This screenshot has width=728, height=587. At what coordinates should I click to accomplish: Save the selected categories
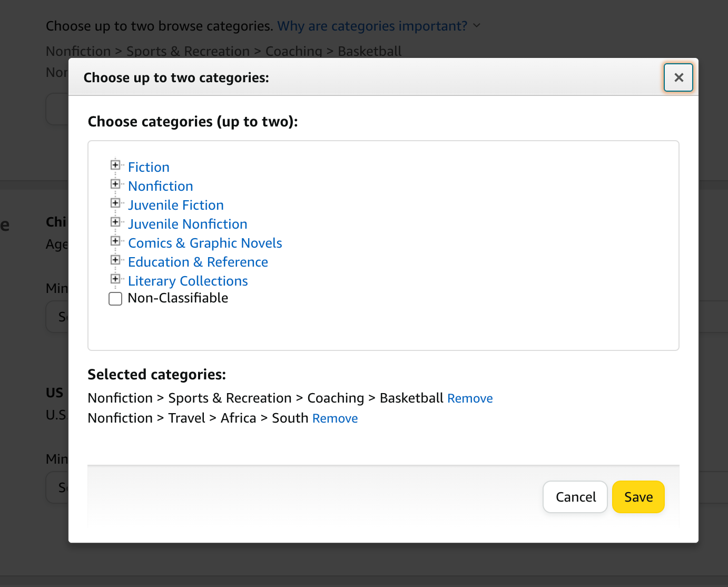(638, 497)
